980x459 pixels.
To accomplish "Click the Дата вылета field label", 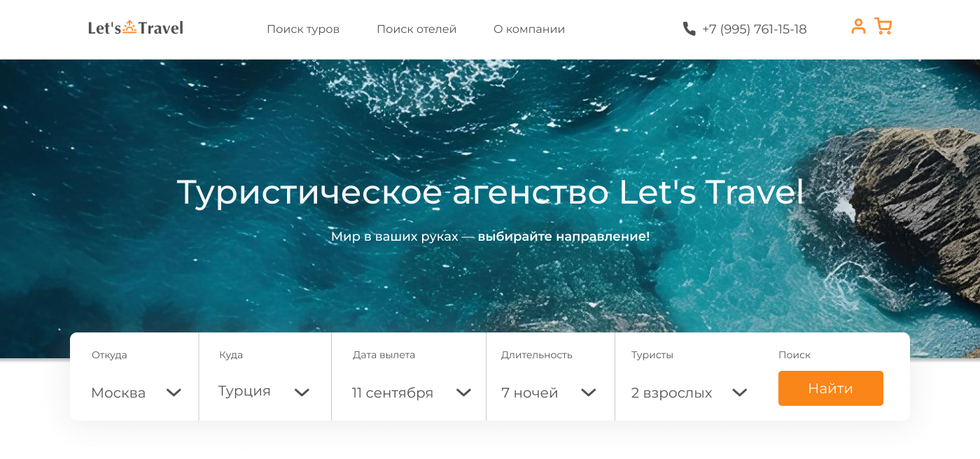I will [384, 355].
